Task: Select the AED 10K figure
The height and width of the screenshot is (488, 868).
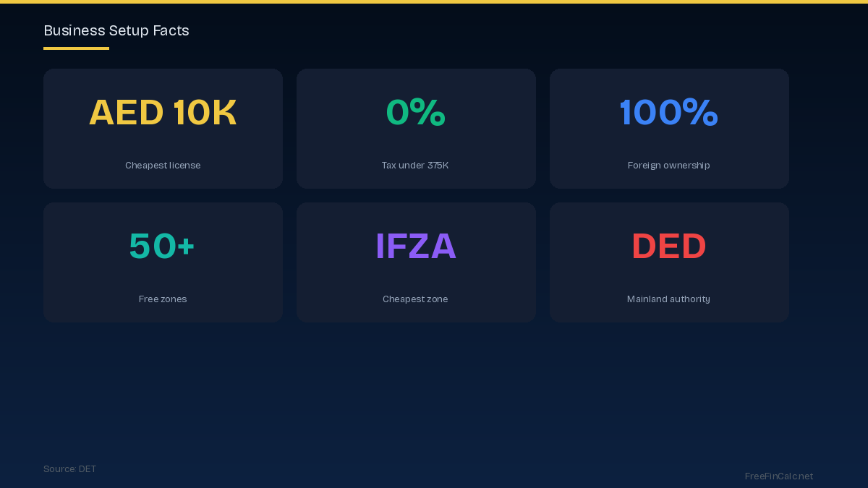Action: 163,113
